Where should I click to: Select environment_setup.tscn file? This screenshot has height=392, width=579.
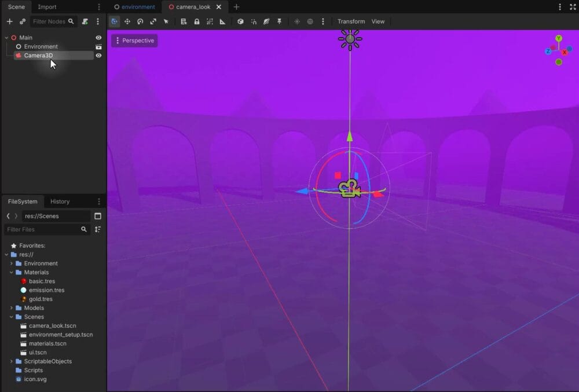(61, 335)
